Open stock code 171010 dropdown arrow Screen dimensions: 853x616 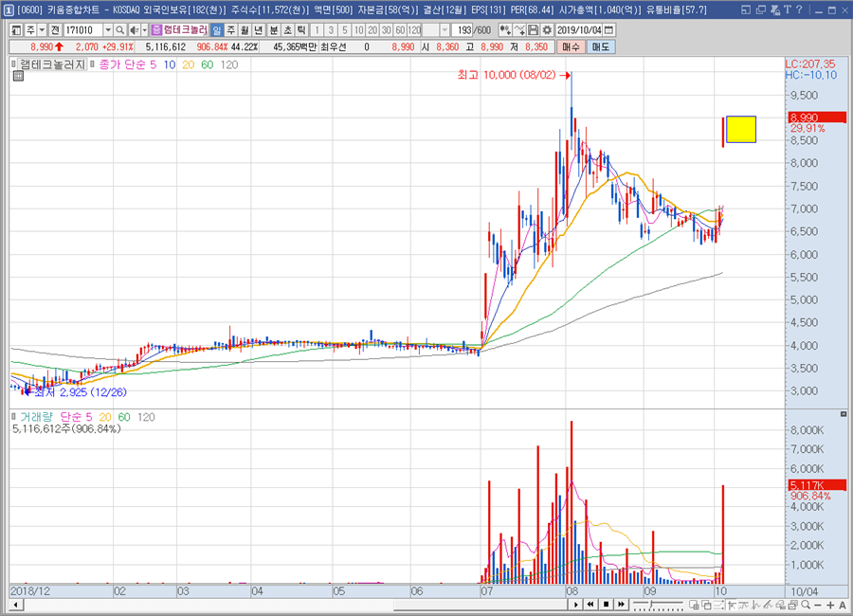coord(108,30)
